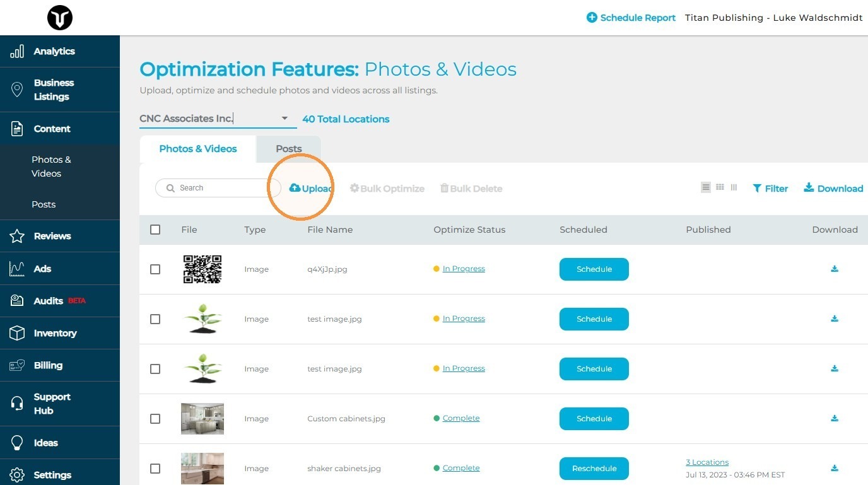Click inside the Search field

(x=218, y=188)
